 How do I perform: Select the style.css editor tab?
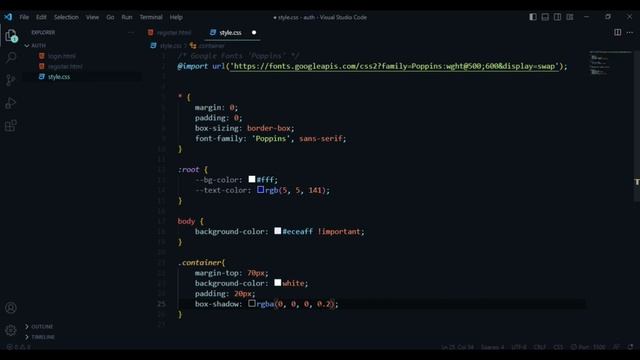click(231, 33)
